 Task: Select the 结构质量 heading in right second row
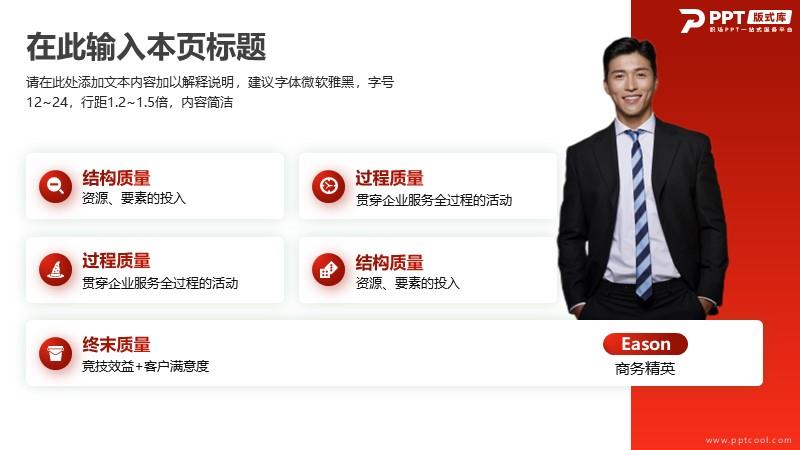[389, 263]
